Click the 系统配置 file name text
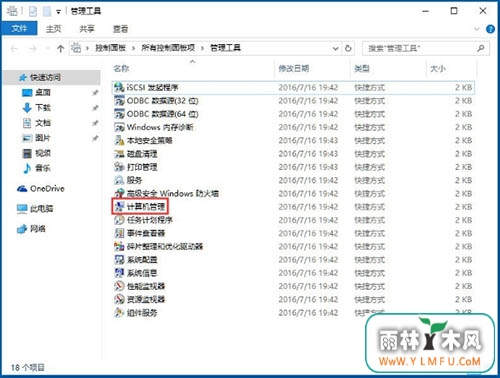 click(142, 260)
